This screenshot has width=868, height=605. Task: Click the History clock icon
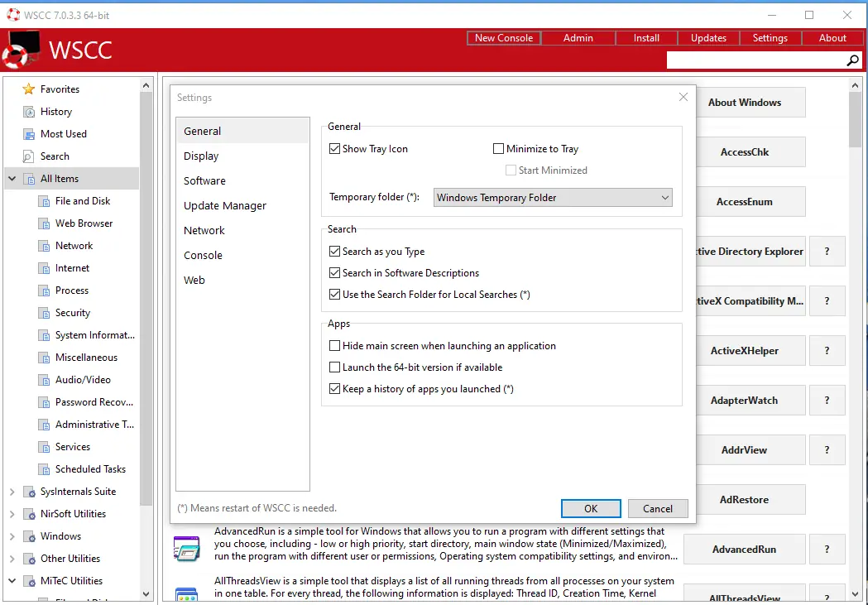click(x=29, y=112)
